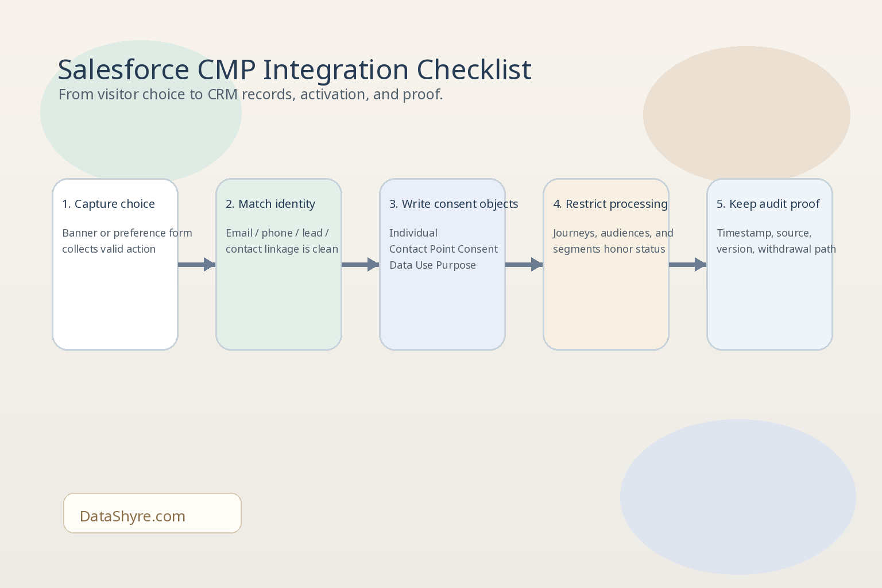The image size is (882, 588).
Task: Click 'Banner or preference form' text
Action: coord(127,233)
